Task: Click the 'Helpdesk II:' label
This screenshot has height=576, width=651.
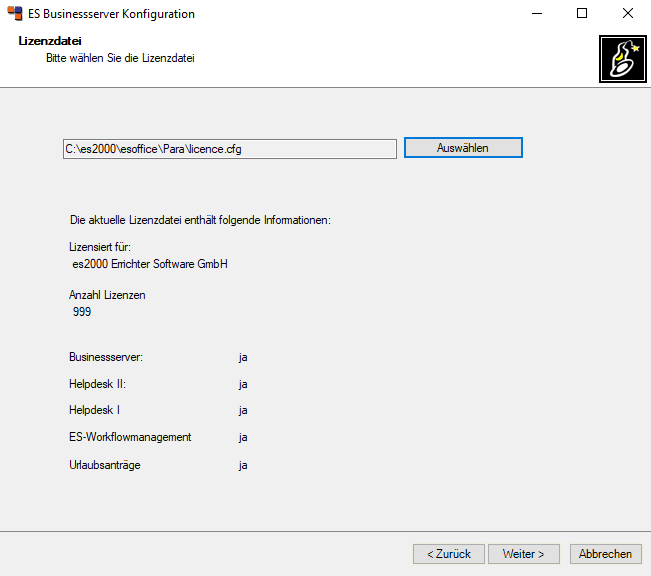Action: [x=97, y=384]
